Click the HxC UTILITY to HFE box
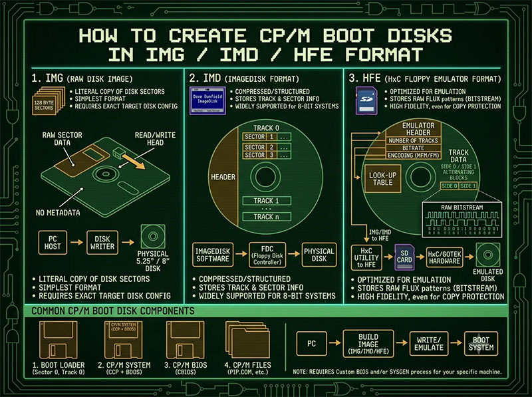This screenshot has width=532, height=397. pyautogui.click(x=366, y=257)
